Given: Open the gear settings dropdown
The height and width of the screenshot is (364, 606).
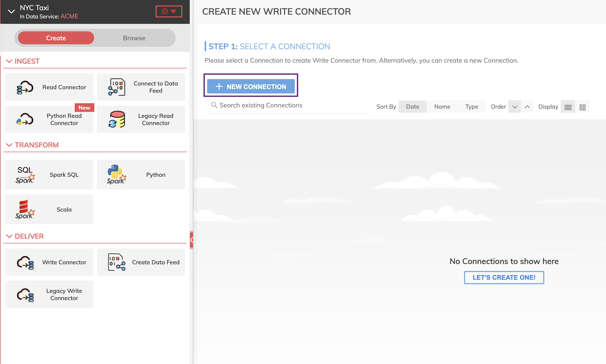Looking at the screenshot, I should [169, 11].
